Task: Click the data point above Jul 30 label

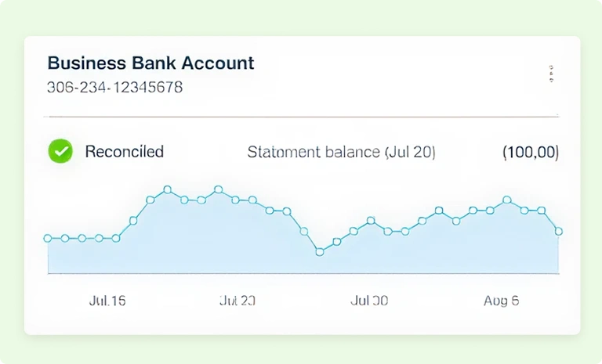Action: [371, 221]
